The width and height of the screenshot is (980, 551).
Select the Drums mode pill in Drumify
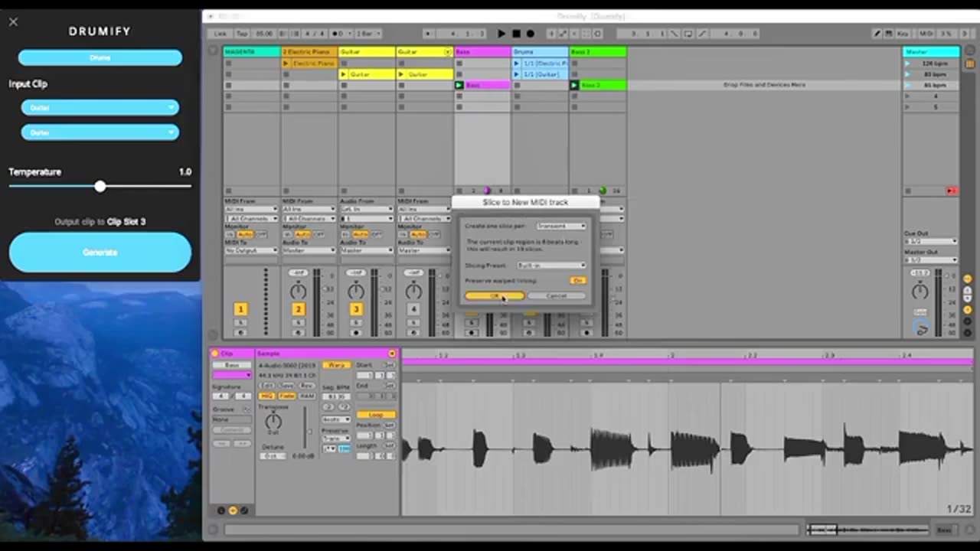[x=100, y=57]
